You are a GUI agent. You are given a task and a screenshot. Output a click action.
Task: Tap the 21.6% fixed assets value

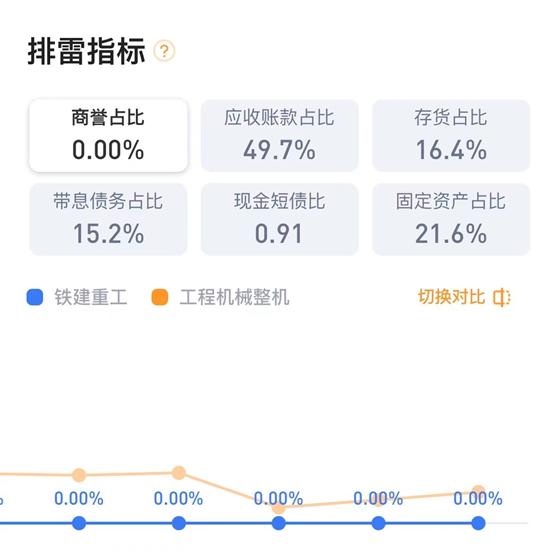[451, 234]
